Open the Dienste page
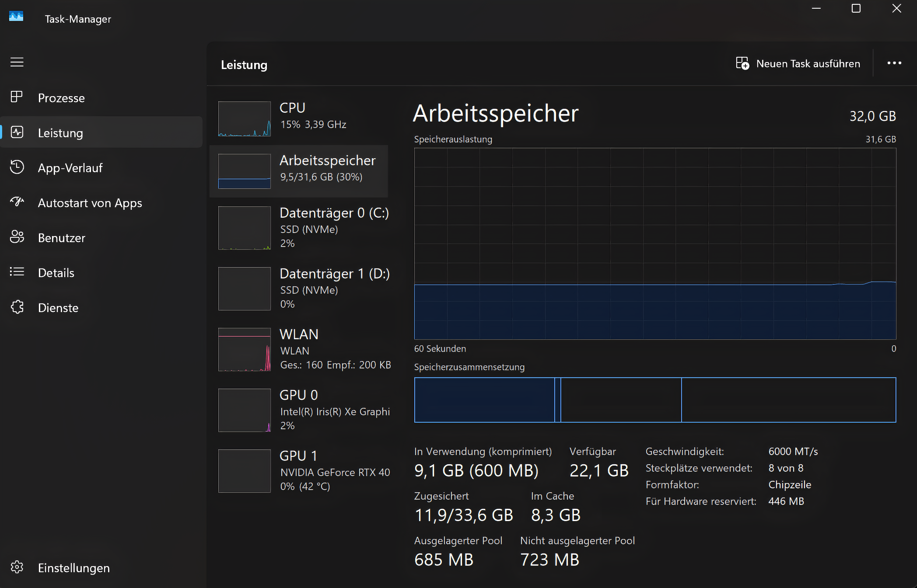Image resolution: width=917 pixels, height=588 pixels. (x=58, y=308)
